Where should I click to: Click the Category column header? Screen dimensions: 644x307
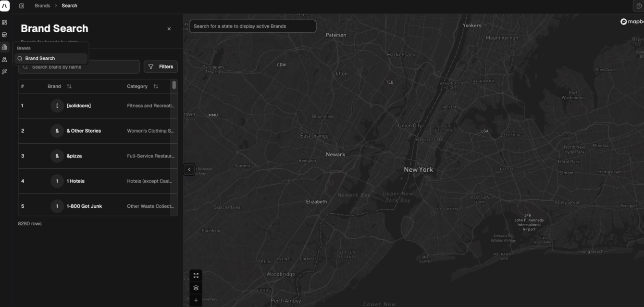coord(137,87)
